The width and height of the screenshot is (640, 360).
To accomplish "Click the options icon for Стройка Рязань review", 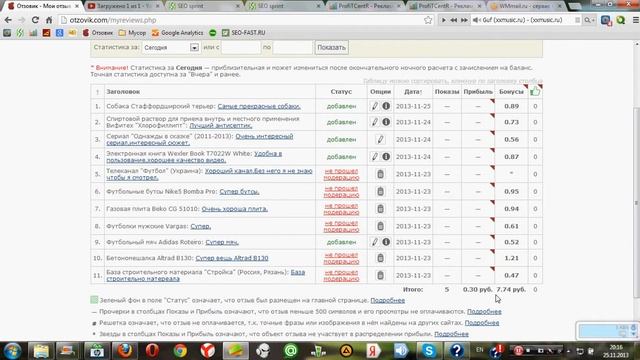I will coord(380,275).
